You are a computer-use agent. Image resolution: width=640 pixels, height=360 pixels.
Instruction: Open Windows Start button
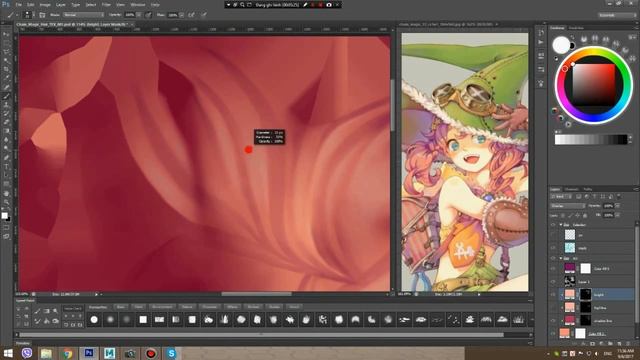point(8,353)
